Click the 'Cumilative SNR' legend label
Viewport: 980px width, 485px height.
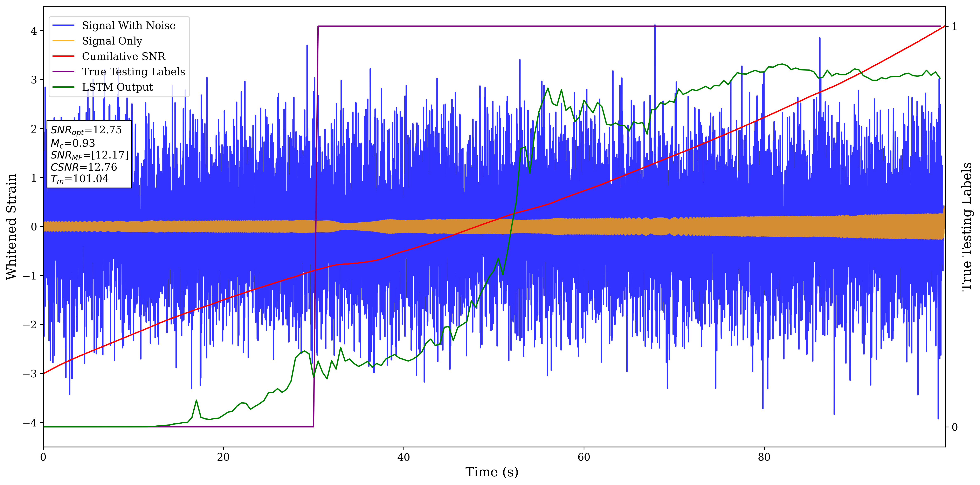pos(124,56)
